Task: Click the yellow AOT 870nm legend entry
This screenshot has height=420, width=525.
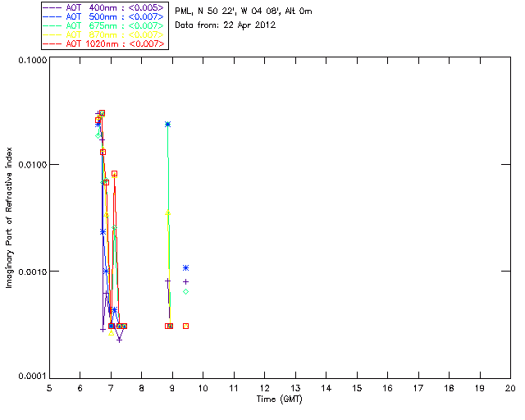Action: point(104,34)
